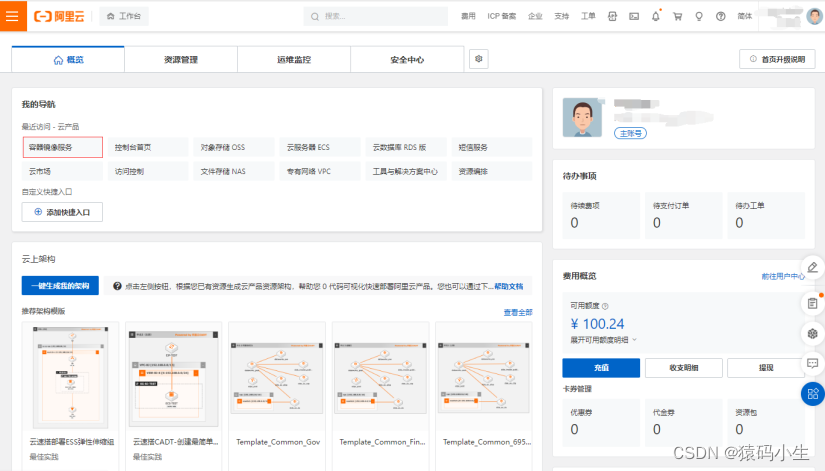
Task: Click the 提现 button
Action: (766, 368)
